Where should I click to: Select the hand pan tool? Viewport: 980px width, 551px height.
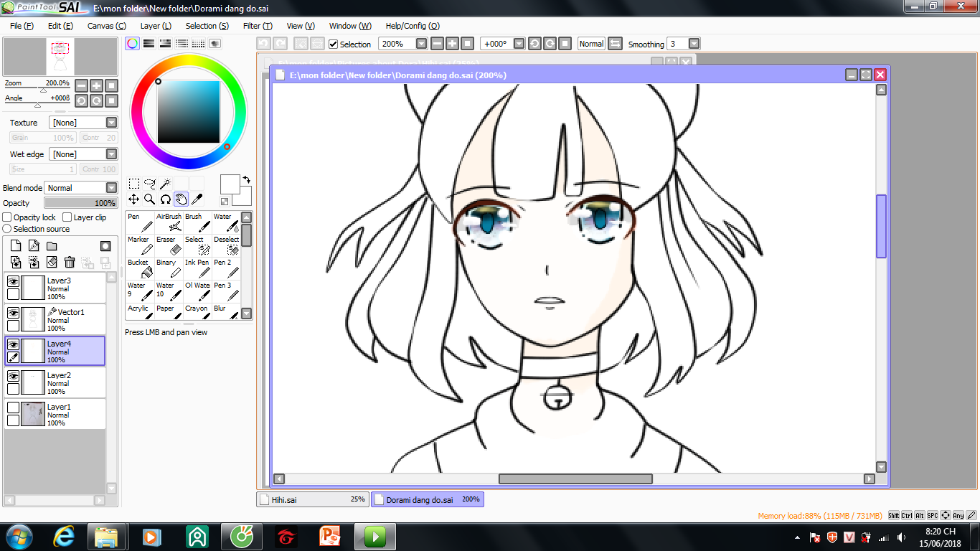[181, 199]
